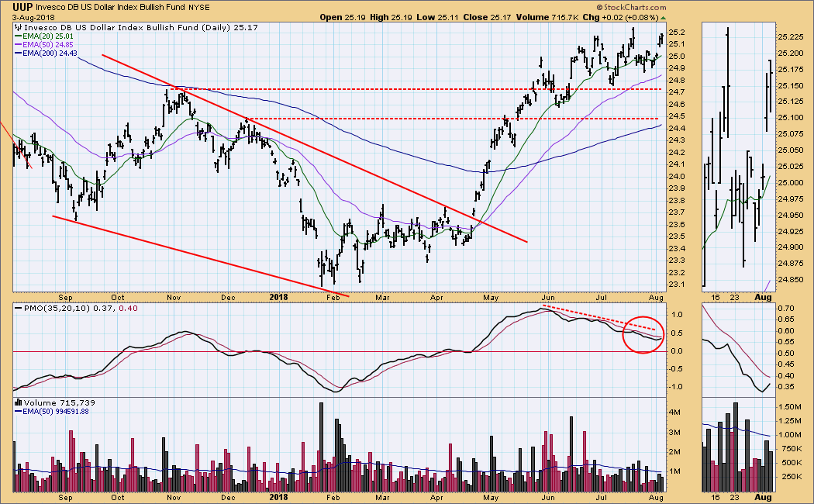Click the EMA(50) 24.85 legend text

click(48, 45)
